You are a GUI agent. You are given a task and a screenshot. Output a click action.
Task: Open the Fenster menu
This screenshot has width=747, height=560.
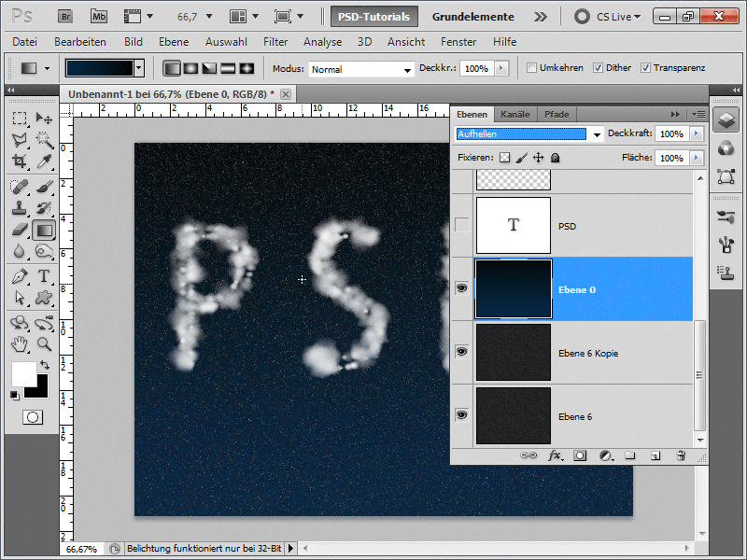(x=458, y=42)
